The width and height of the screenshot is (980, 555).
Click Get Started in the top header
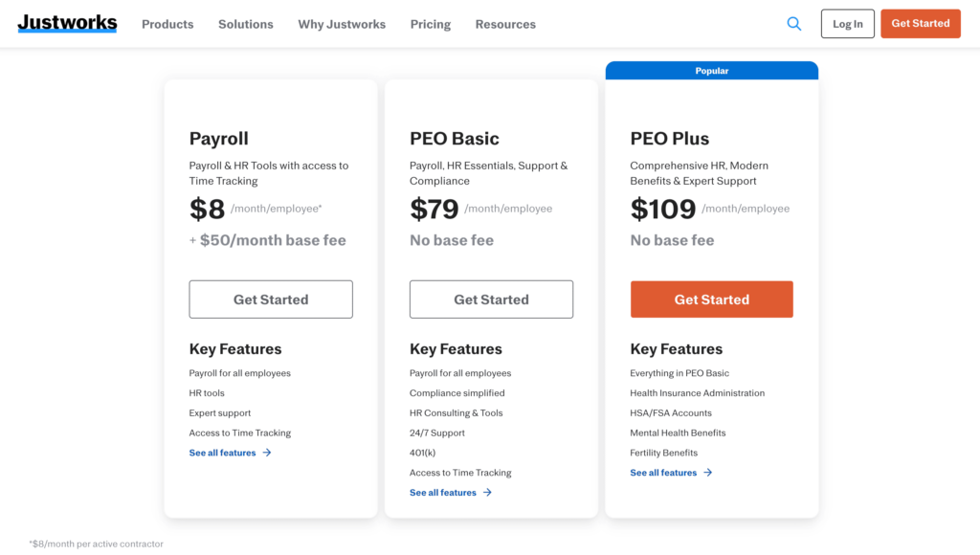pos(920,23)
